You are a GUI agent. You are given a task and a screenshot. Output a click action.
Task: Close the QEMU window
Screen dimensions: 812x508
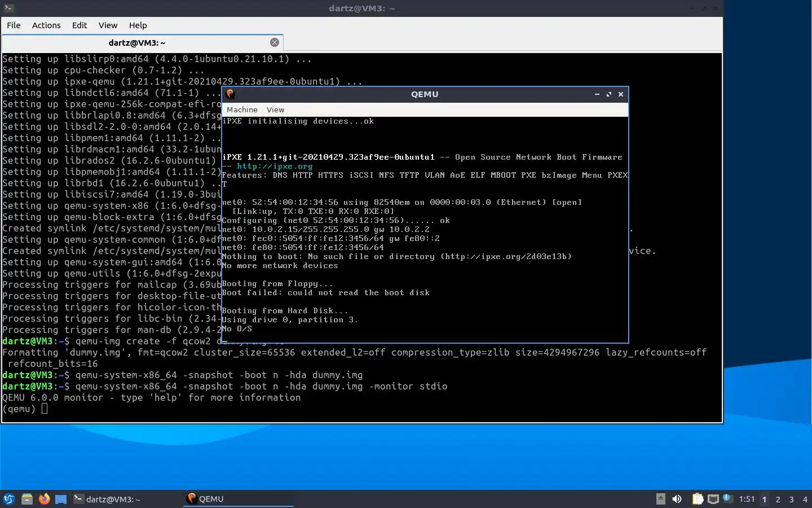(x=621, y=94)
